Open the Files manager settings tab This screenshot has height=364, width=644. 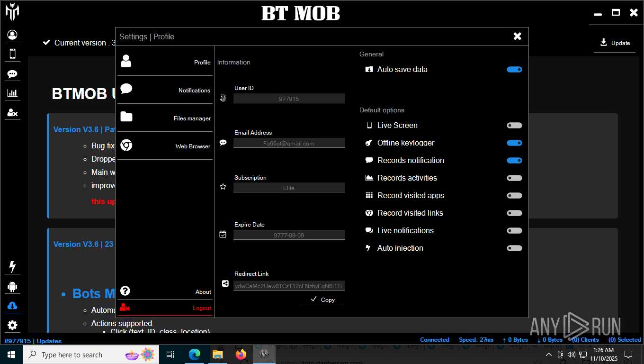pyautogui.click(x=165, y=118)
